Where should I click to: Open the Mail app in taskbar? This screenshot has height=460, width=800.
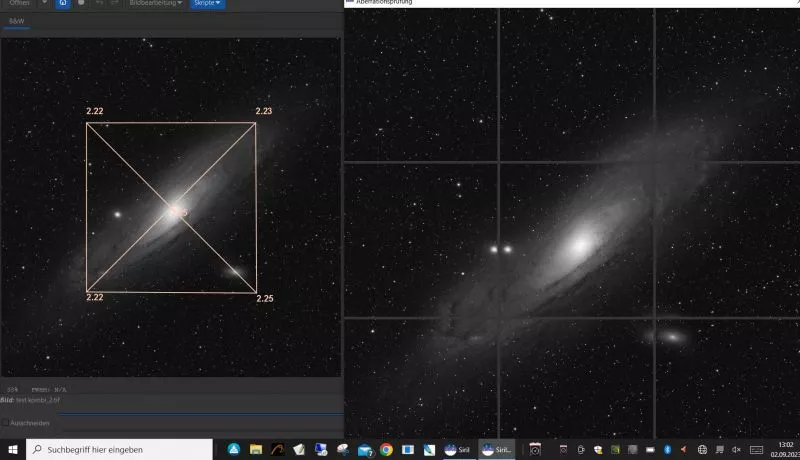click(x=365, y=450)
